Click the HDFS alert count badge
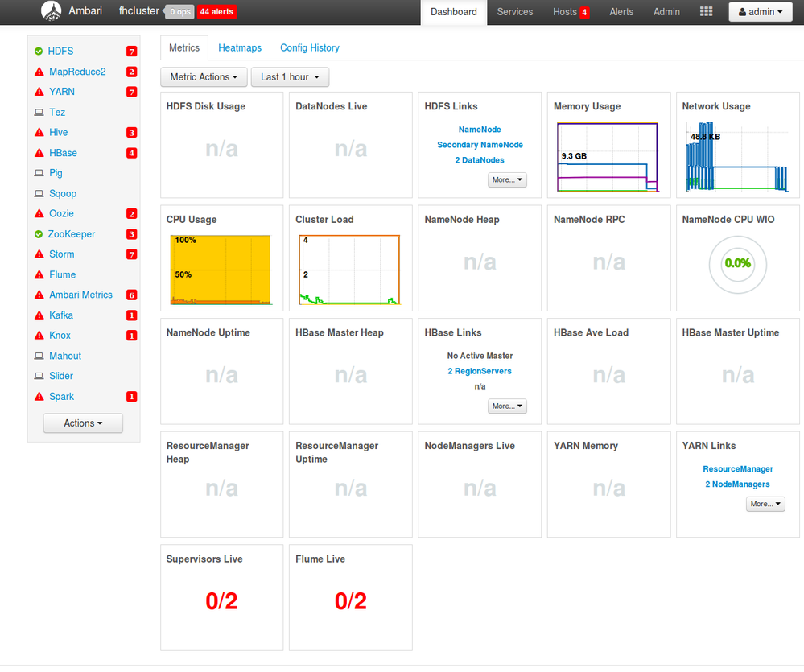The height and width of the screenshot is (672, 804). pyautogui.click(x=132, y=52)
